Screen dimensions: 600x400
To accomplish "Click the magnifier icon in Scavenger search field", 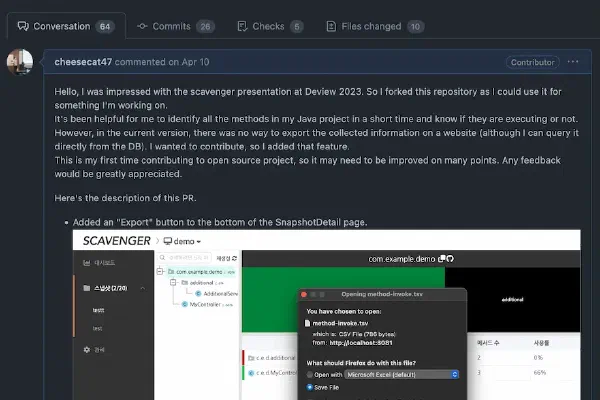I will click(x=163, y=258).
